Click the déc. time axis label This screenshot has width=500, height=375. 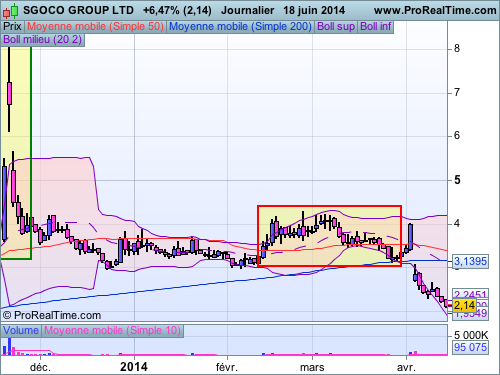40,367
